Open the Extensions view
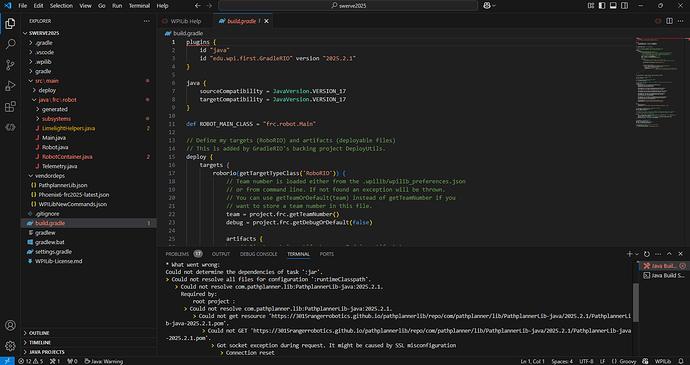This screenshot has width=690, height=365. (10, 107)
